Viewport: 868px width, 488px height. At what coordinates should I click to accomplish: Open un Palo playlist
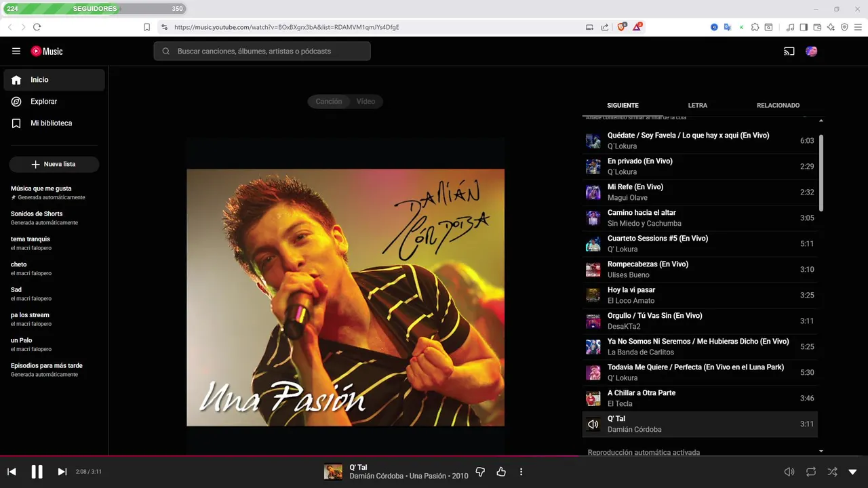click(x=54, y=344)
